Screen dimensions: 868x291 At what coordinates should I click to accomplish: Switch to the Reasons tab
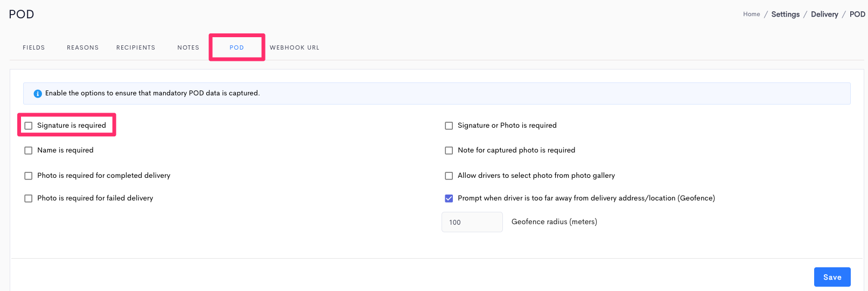click(x=83, y=47)
